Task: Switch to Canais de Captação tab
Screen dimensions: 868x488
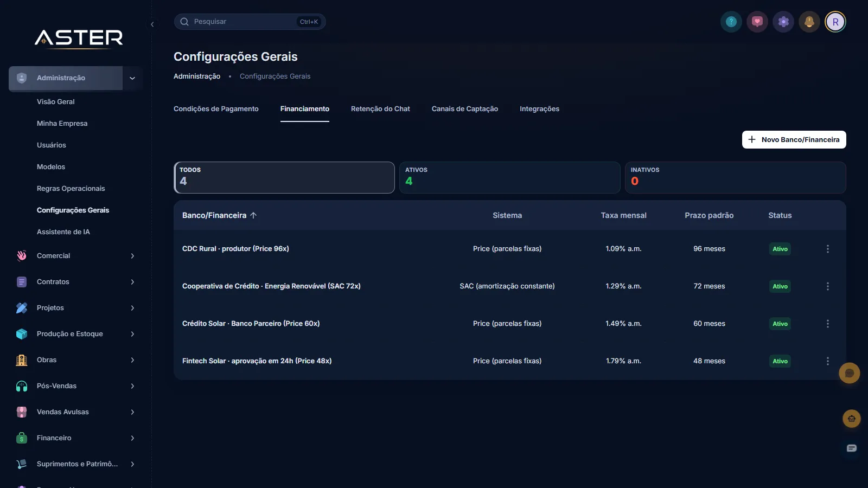Action: [x=465, y=109]
